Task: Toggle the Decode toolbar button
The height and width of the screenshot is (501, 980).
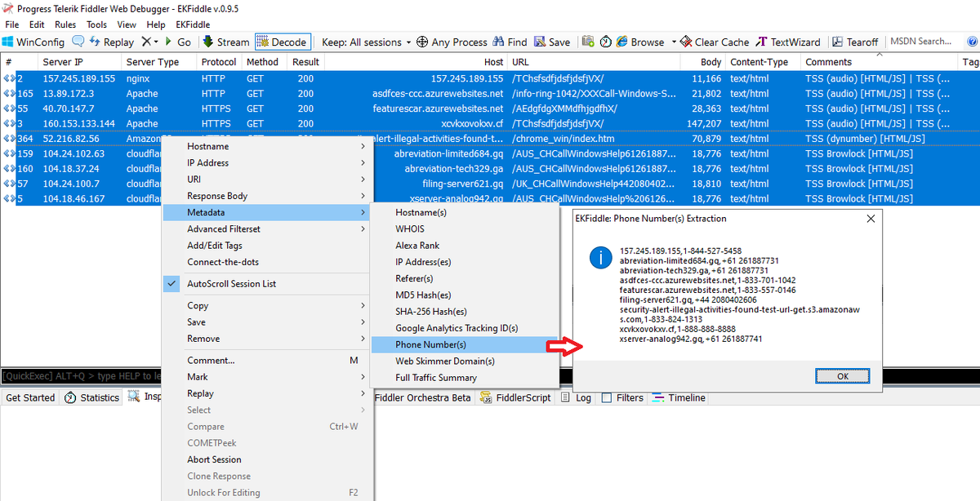Action: tap(282, 42)
